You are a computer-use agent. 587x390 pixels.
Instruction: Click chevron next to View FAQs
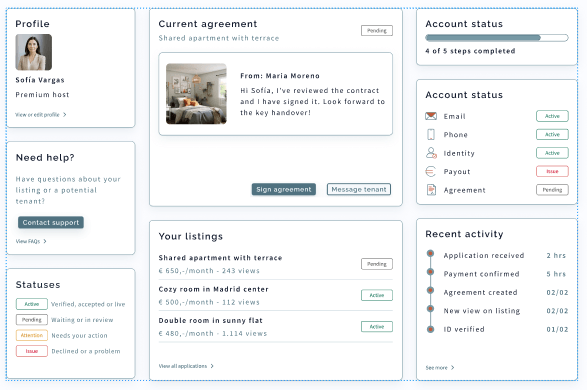(45, 241)
